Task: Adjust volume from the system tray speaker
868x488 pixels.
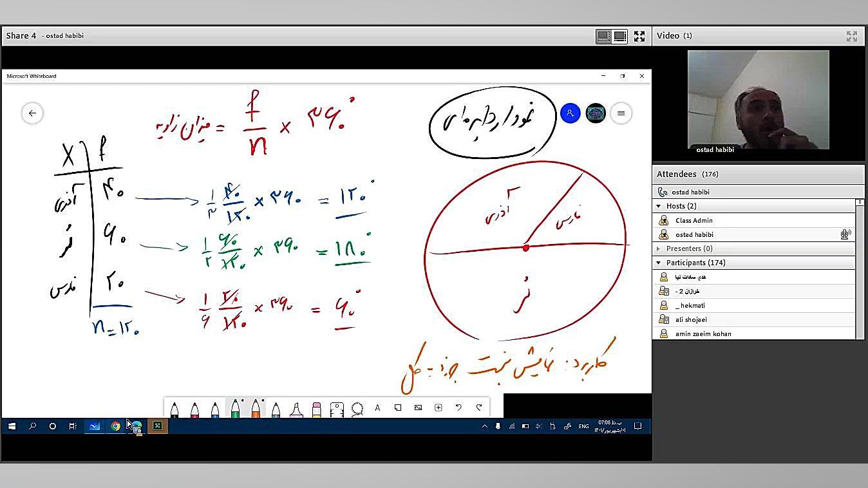Action: click(538, 426)
